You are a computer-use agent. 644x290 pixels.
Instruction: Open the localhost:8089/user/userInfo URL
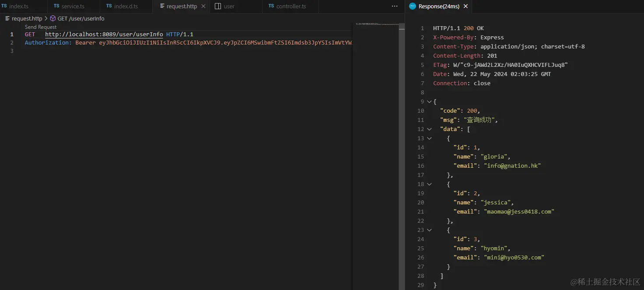tap(104, 35)
